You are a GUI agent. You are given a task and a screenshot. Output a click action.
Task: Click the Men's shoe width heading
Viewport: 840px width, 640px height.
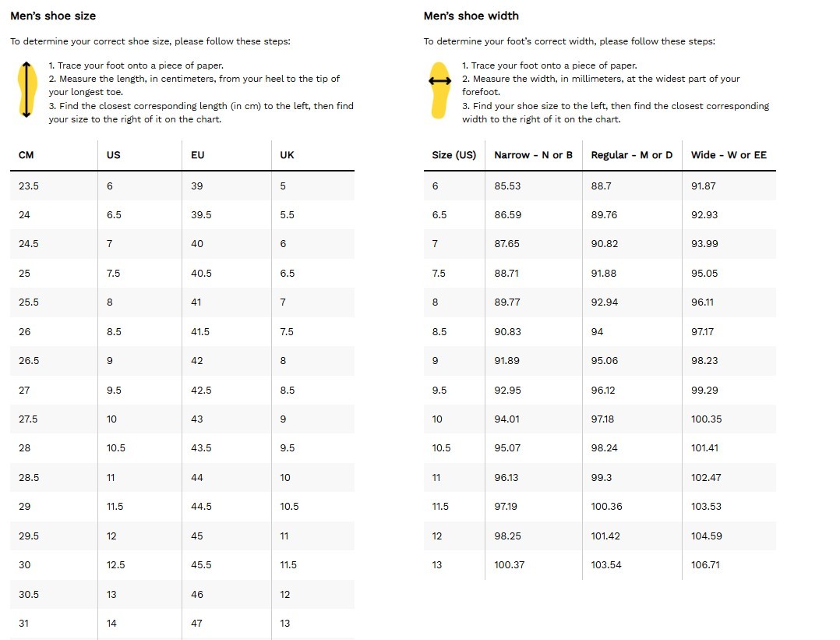coord(471,16)
